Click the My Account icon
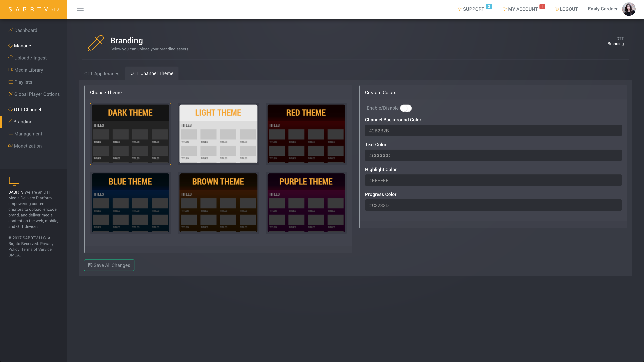The height and width of the screenshot is (362, 644). click(x=505, y=9)
